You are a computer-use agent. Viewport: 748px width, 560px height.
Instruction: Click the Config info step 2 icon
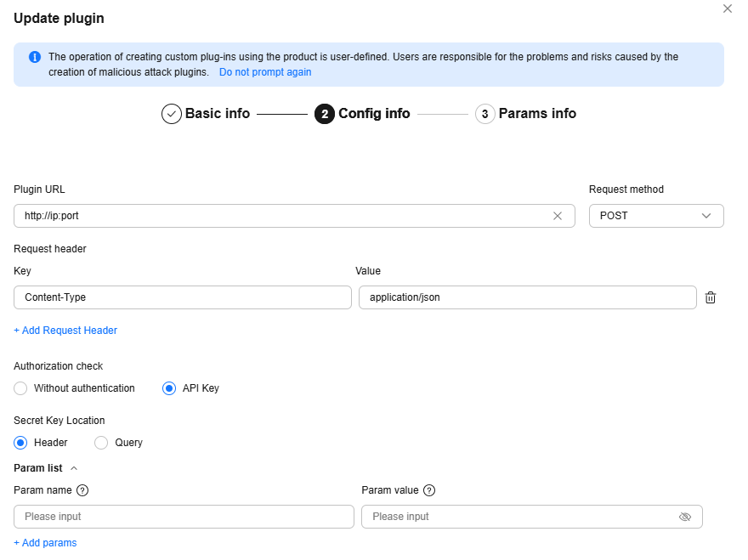[324, 114]
